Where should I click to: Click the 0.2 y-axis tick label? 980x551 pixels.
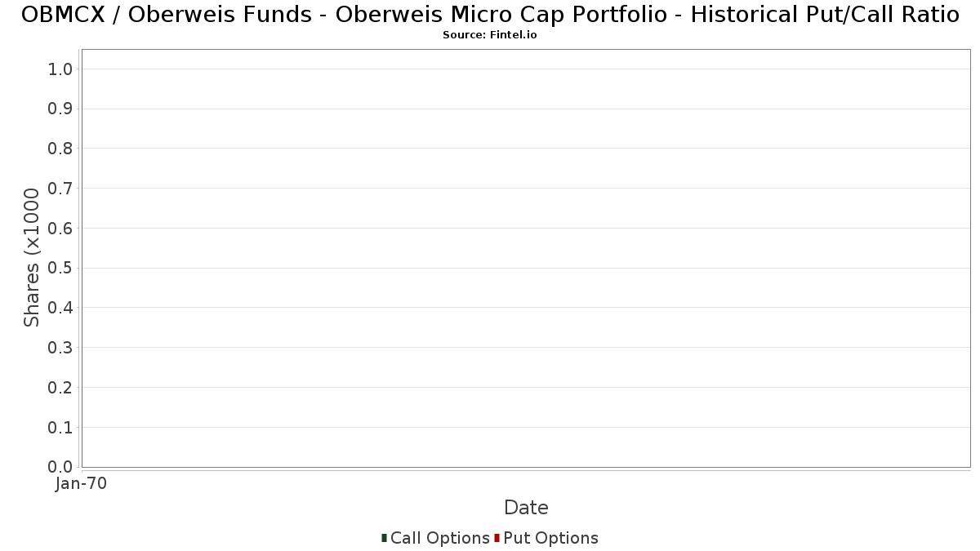[61, 388]
